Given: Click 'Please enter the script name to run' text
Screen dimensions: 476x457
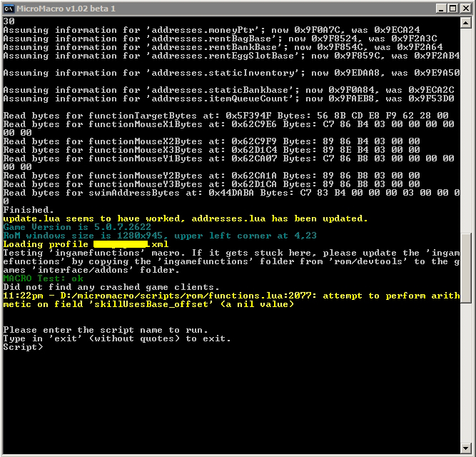Looking at the screenshot, I should (106, 330).
